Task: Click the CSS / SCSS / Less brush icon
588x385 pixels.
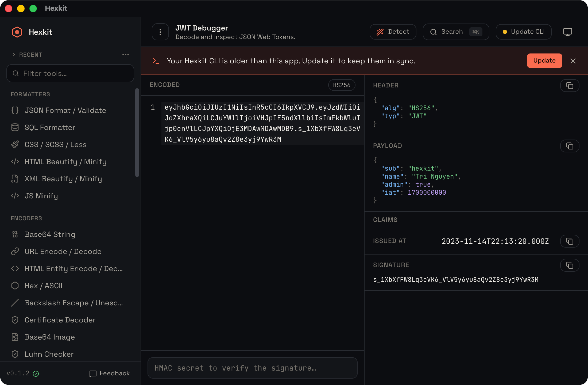Action: pos(15,144)
